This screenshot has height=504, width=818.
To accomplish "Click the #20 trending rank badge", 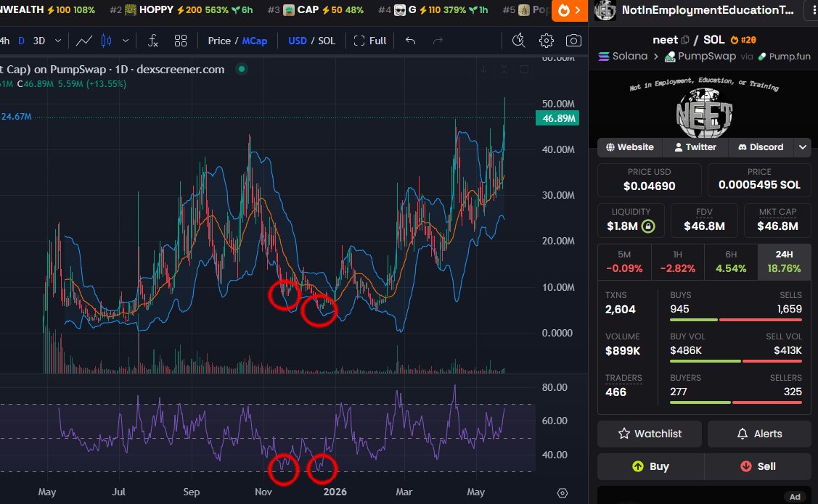I will pyautogui.click(x=743, y=40).
